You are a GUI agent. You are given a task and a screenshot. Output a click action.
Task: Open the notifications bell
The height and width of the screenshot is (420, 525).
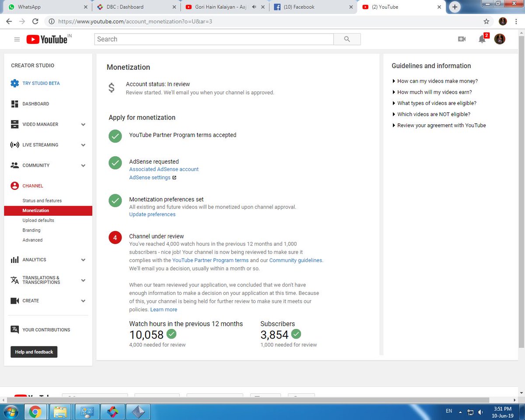pos(482,39)
